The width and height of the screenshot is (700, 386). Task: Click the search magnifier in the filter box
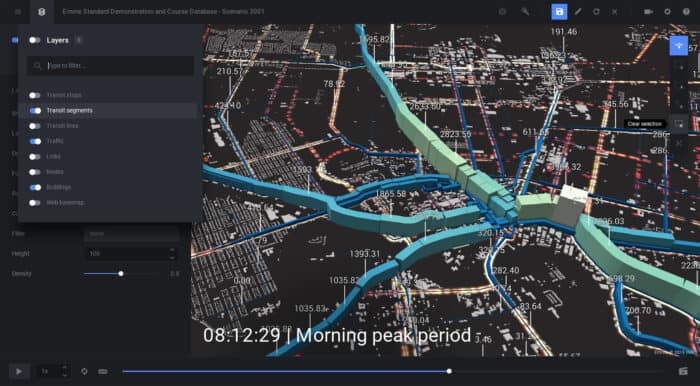click(x=38, y=66)
